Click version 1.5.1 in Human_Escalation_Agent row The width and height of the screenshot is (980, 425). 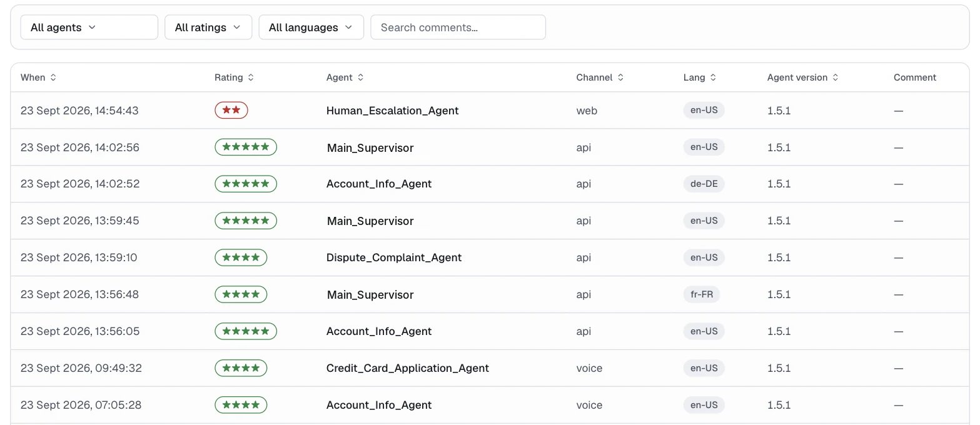(779, 111)
